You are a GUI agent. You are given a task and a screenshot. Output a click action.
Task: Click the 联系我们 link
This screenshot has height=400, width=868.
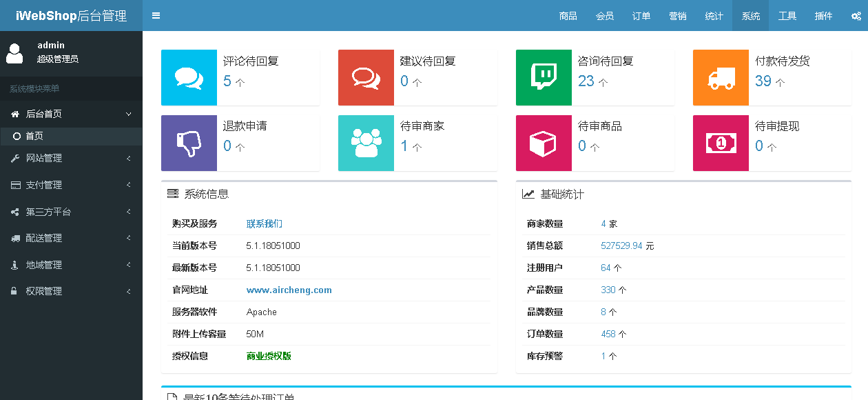[x=265, y=223]
